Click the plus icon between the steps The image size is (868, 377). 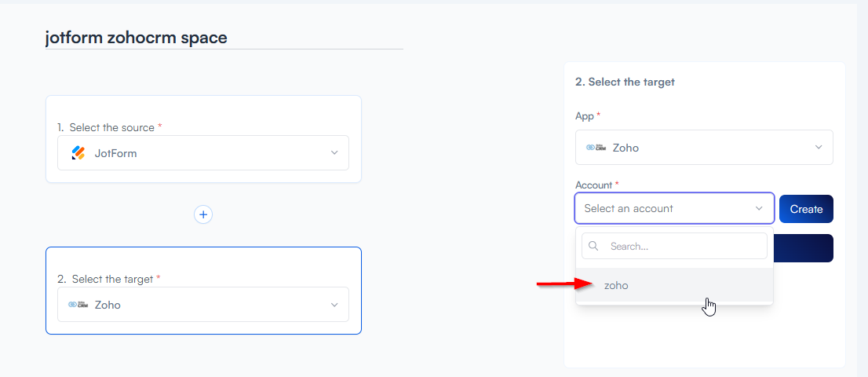coord(203,214)
